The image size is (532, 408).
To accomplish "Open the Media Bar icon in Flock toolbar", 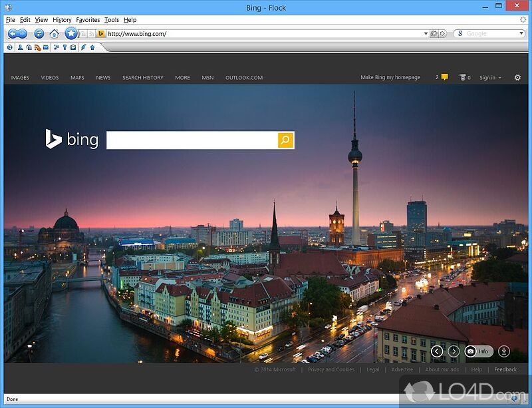I will pyautogui.click(x=29, y=47).
